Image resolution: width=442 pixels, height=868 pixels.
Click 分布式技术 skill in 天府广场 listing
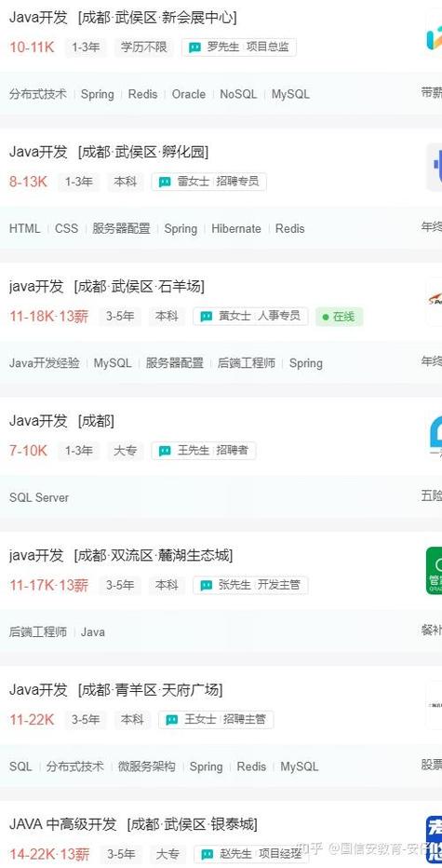(x=74, y=766)
